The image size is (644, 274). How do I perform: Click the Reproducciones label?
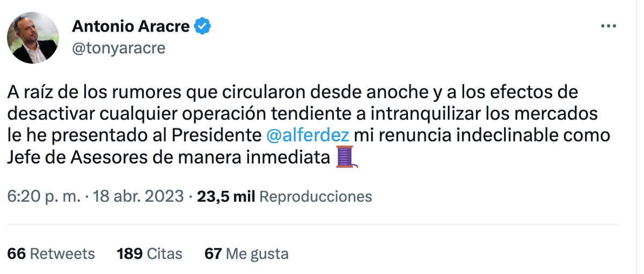click(x=315, y=196)
